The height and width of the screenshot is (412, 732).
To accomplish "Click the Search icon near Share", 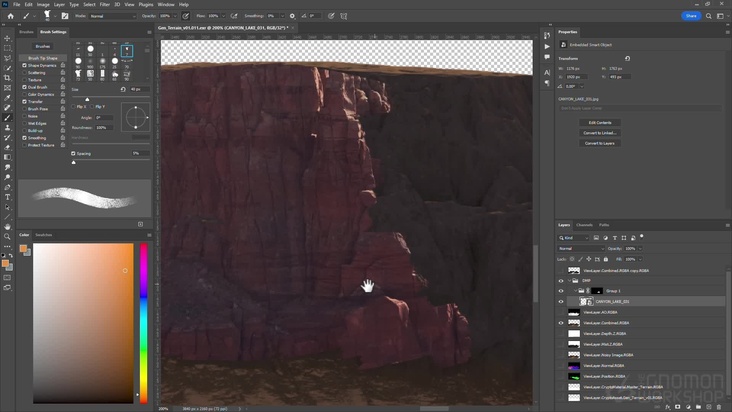I will [x=709, y=16].
